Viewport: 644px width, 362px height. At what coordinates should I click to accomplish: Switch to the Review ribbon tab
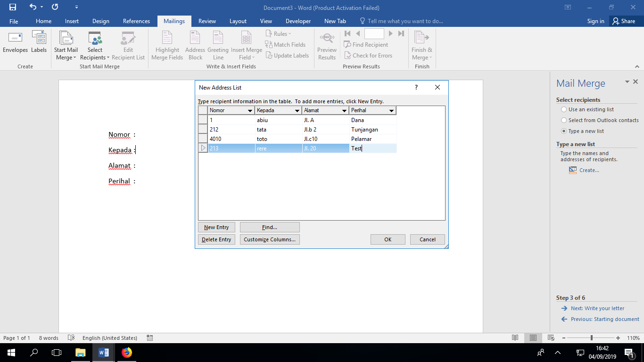click(207, 21)
